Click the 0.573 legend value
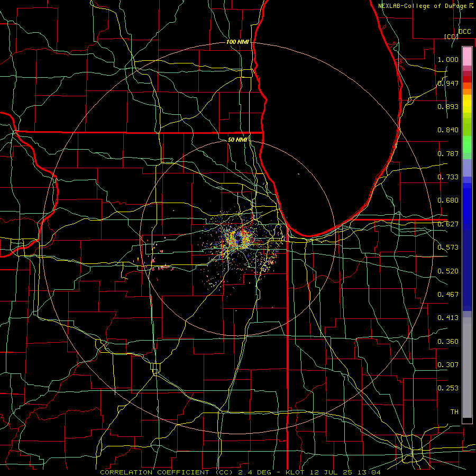This screenshot has width=476, height=476. (448, 248)
